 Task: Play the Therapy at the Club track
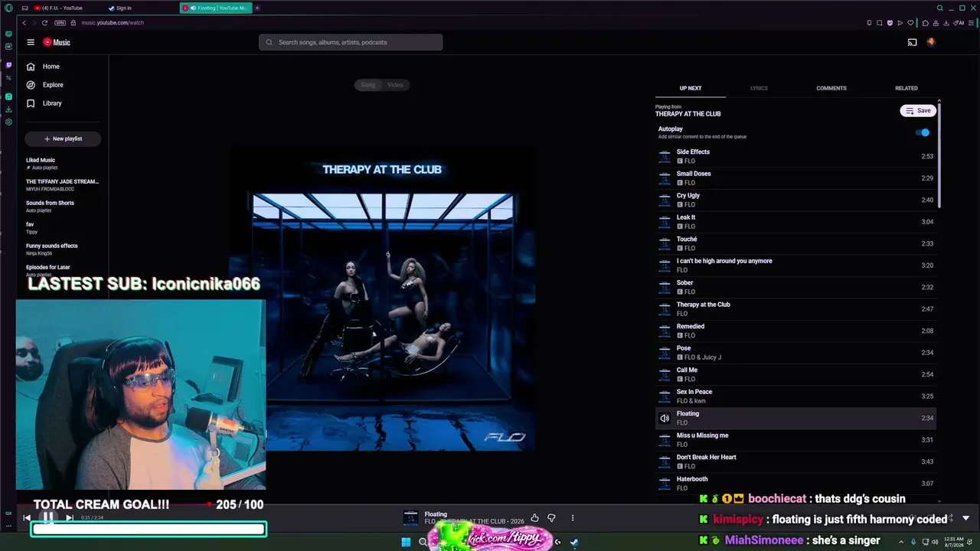(x=796, y=309)
